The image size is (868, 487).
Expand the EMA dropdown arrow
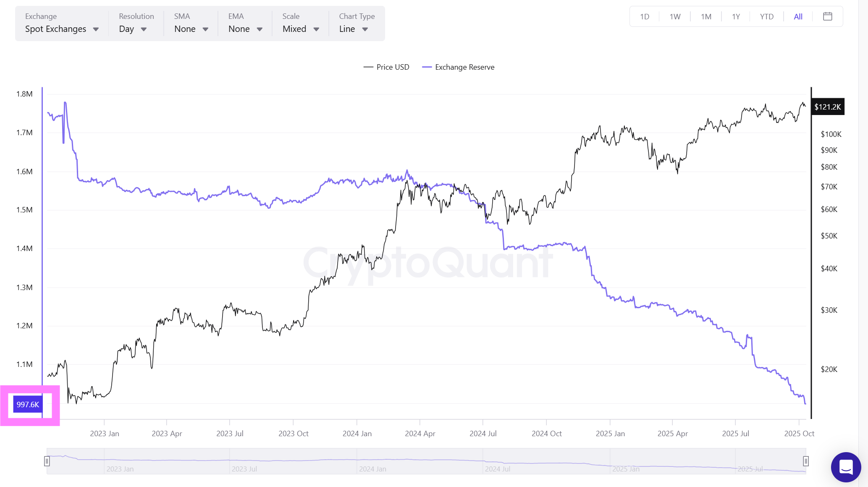pos(260,29)
